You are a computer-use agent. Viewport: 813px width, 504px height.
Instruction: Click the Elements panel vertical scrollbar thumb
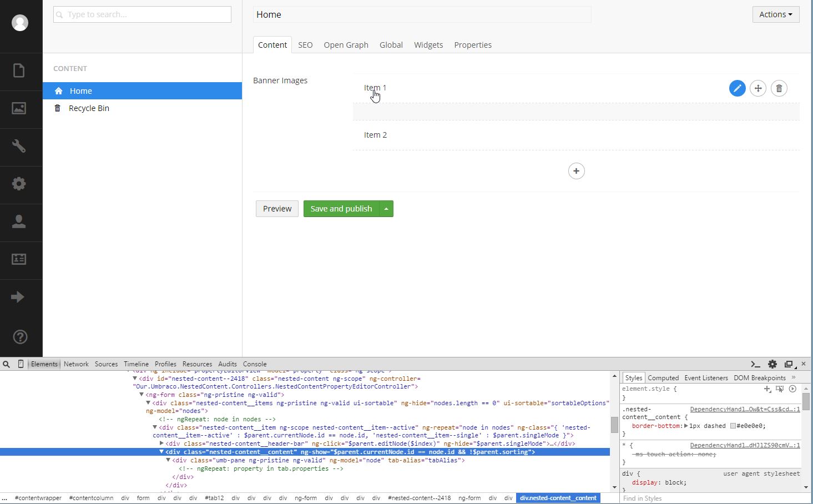point(614,425)
